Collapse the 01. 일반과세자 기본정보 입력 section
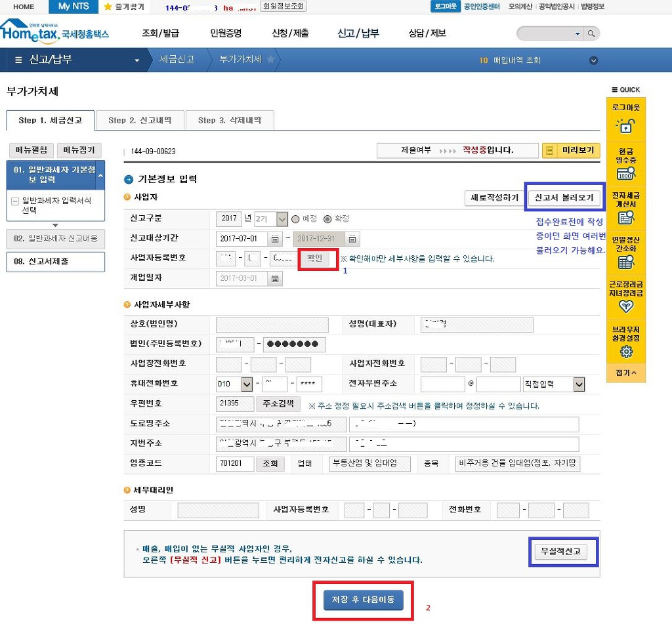Viewport: 672px width, 637px height. click(x=100, y=176)
